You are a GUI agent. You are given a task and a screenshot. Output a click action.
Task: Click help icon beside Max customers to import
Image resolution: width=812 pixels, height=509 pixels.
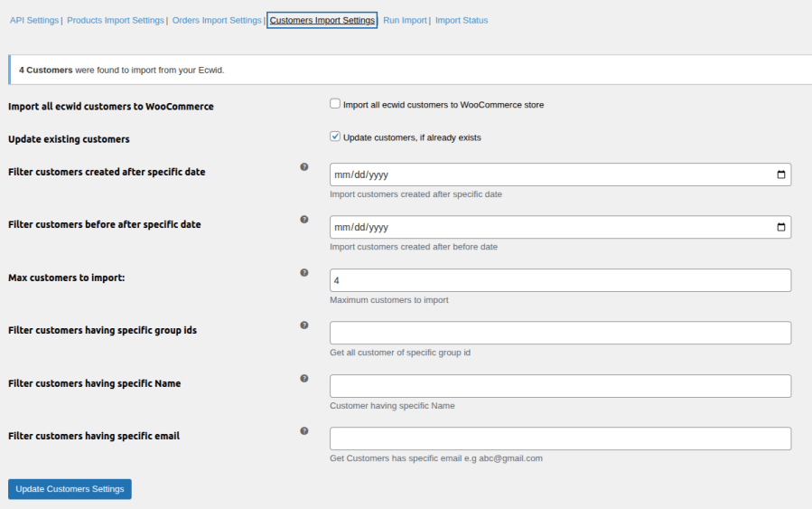[304, 272]
